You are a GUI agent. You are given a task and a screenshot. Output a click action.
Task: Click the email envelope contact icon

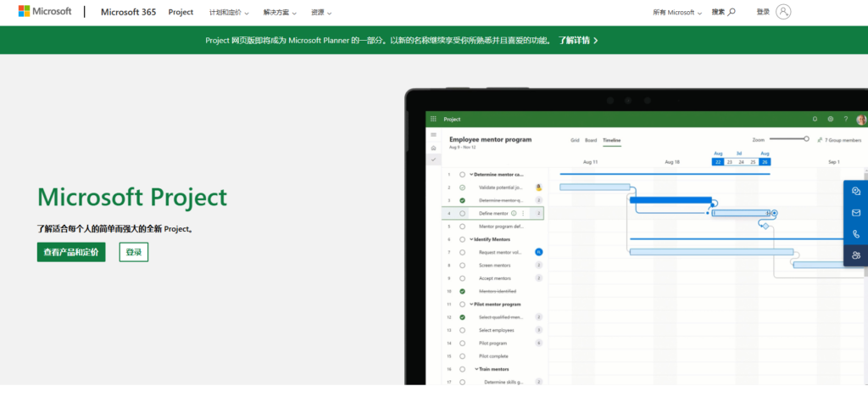point(856,213)
